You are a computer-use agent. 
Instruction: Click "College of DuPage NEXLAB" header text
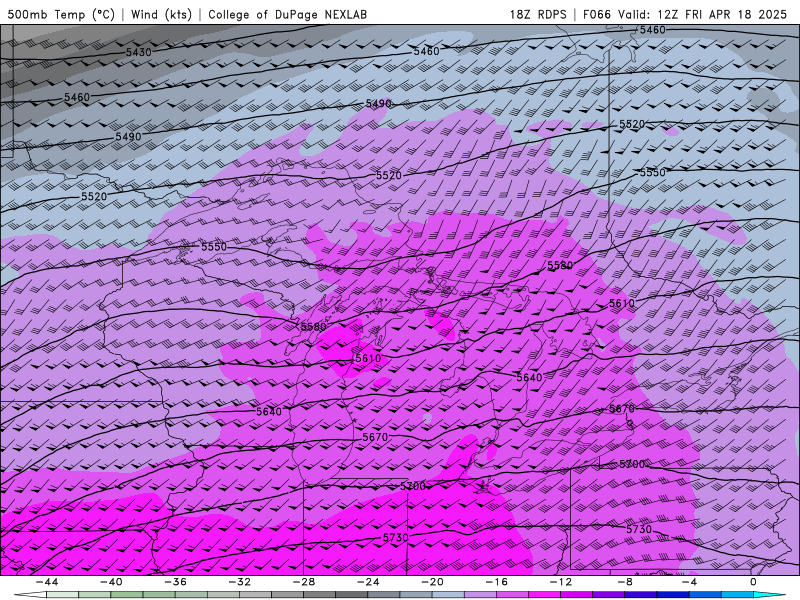(x=287, y=14)
